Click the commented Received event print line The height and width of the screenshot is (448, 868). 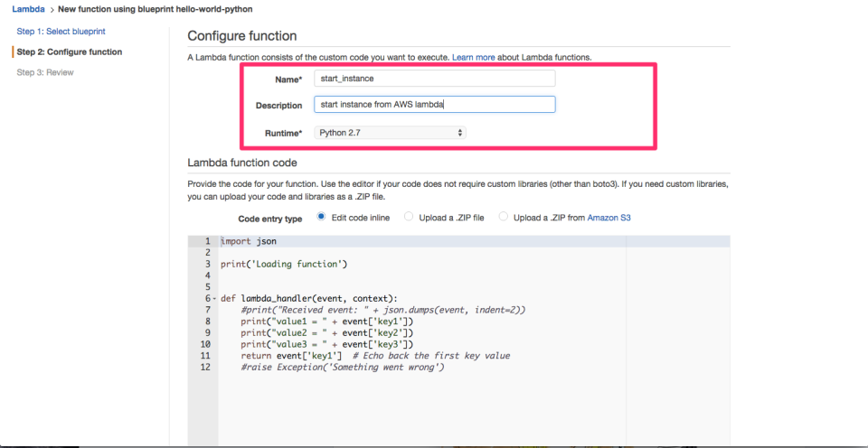pyautogui.click(x=383, y=310)
